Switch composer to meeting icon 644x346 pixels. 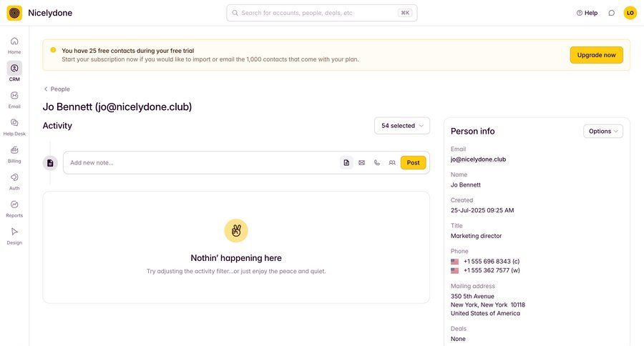[392, 162]
